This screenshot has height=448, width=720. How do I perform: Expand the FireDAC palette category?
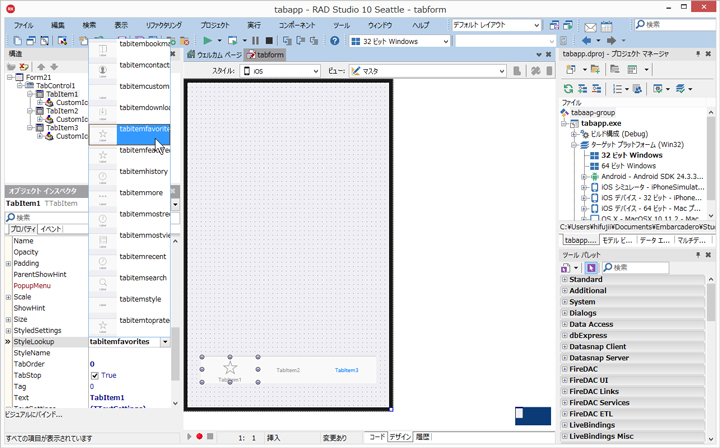coord(564,369)
